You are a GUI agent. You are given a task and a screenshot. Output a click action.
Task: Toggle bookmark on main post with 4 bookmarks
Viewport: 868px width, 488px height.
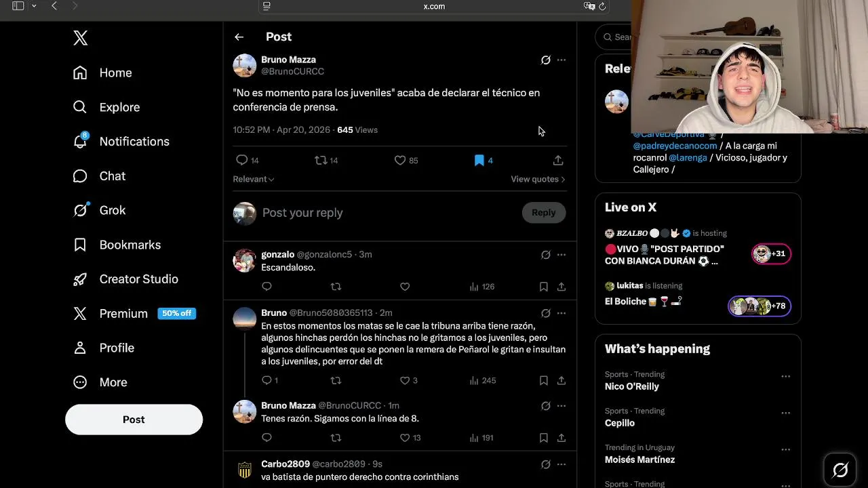484,160
